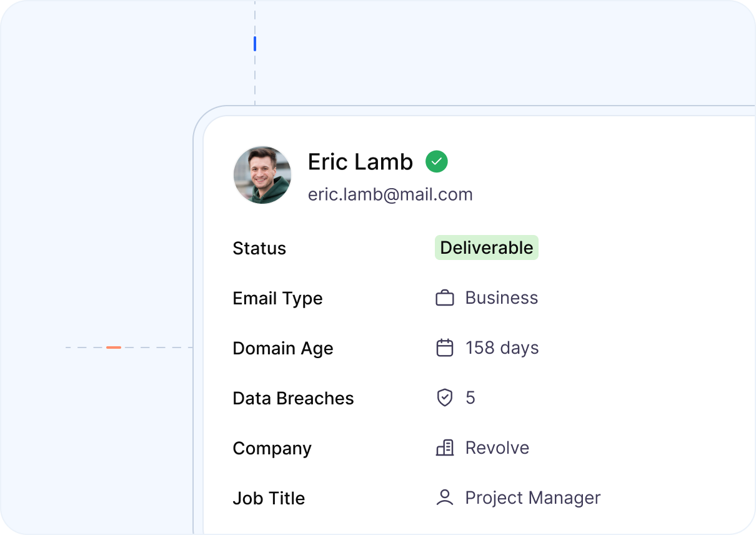The image size is (756, 535).
Task: Click the eric.lamb@mail.com email address
Action: click(x=390, y=194)
